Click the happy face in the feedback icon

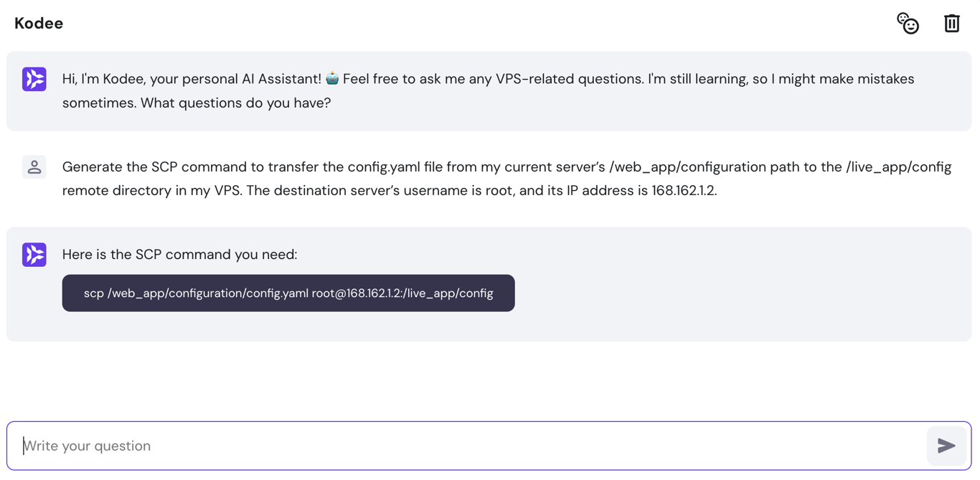pos(911,27)
